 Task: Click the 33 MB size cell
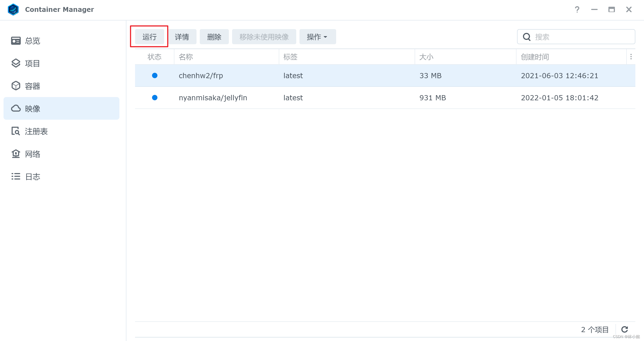(x=431, y=75)
